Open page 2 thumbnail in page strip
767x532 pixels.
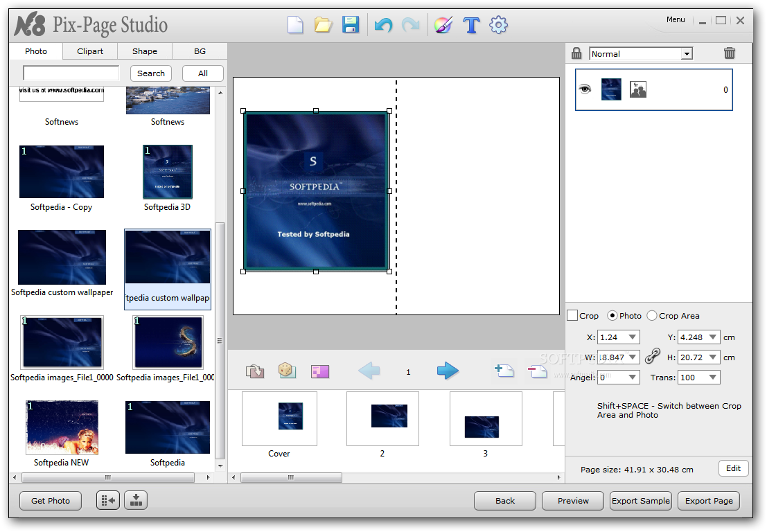[382, 418]
